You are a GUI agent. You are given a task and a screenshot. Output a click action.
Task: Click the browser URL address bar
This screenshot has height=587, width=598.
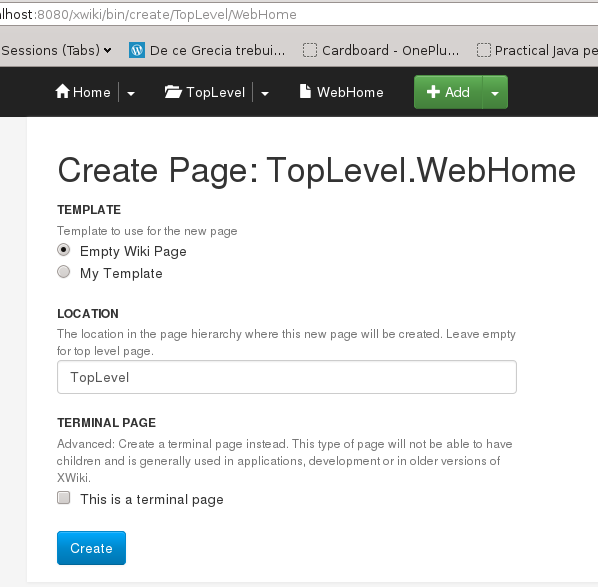(x=299, y=14)
